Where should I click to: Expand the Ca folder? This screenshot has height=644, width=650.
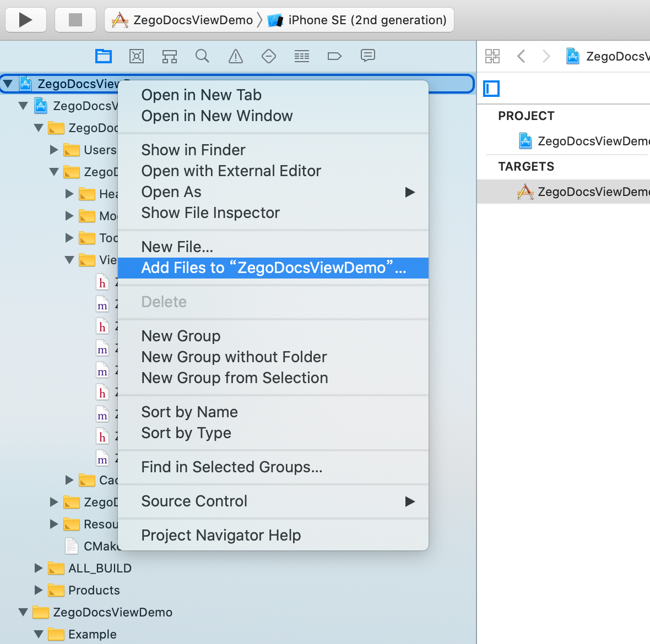click(69, 480)
